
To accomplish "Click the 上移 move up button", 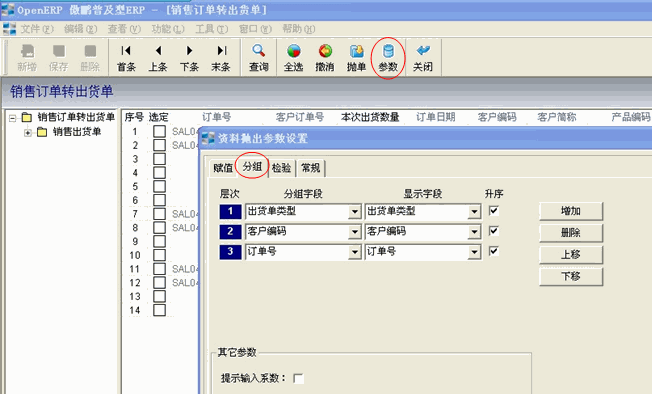I will click(571, 254).
